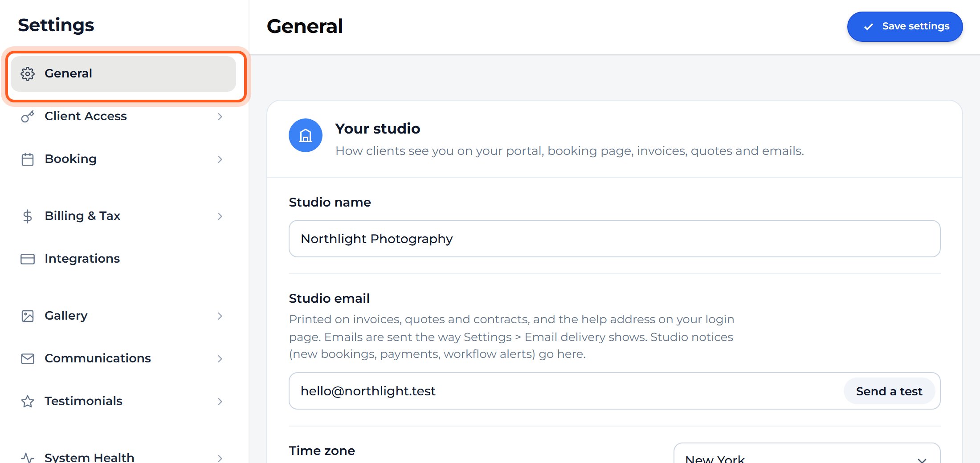This screenshot has height=463, width=980.
Task: Click the dollar icon beside Billing & Tax
Action: (x=28, y=216)
